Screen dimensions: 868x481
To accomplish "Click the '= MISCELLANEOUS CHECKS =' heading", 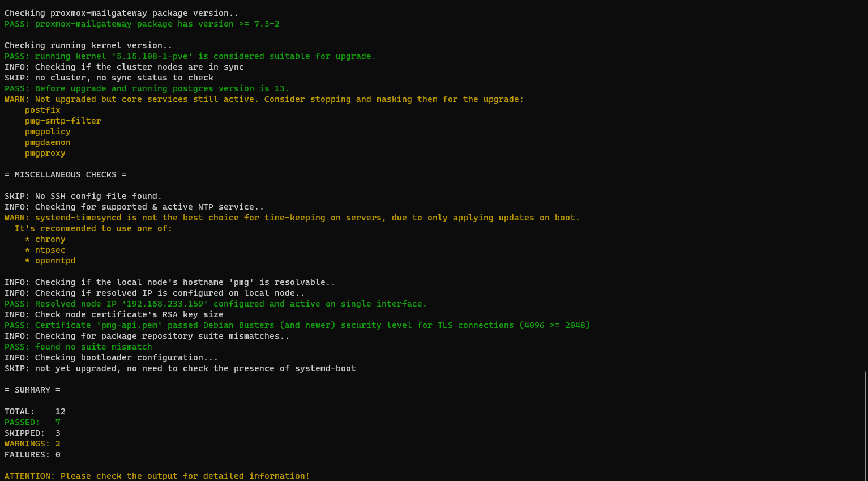I will pos(66,174).
